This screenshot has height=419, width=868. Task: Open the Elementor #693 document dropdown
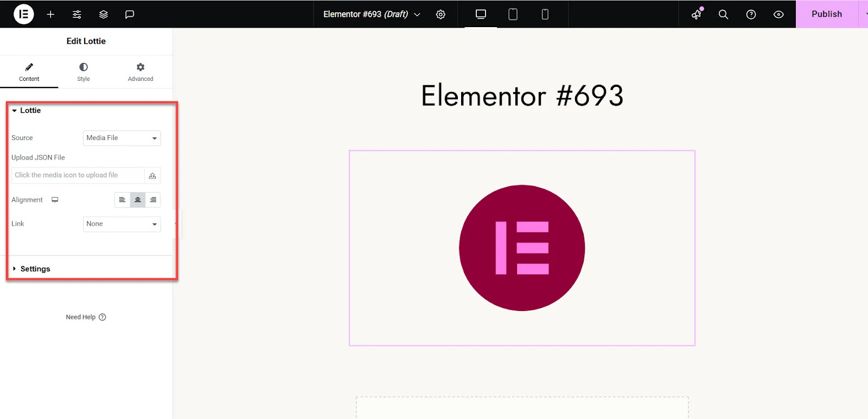click(x=372, y=14)
